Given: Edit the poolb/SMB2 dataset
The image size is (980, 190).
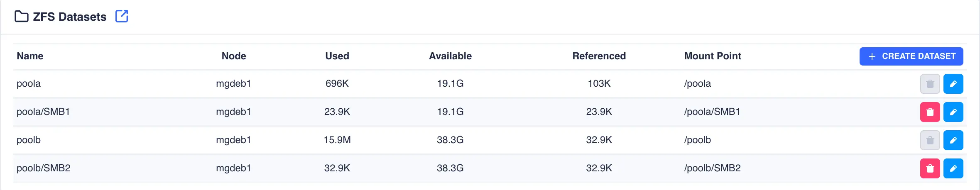Looking at the screenshot, I should (x=953, y=168).
